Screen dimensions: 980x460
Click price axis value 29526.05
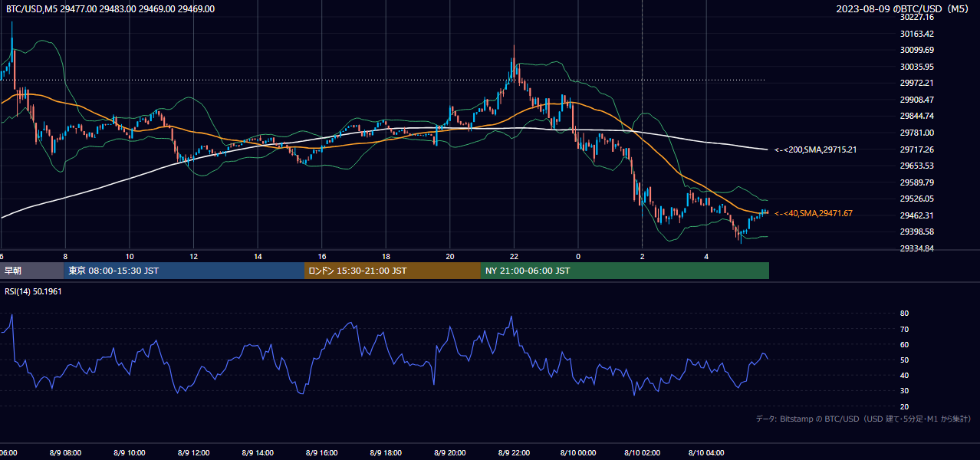(x=917, y=199)
